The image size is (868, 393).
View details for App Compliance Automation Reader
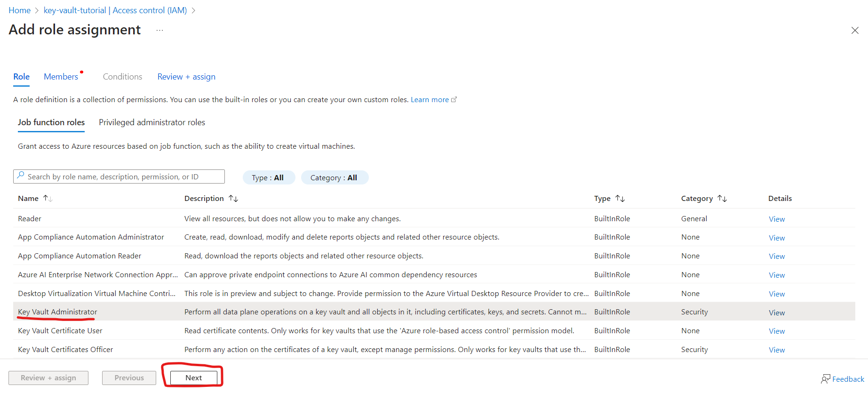click(x=777, y=256)
